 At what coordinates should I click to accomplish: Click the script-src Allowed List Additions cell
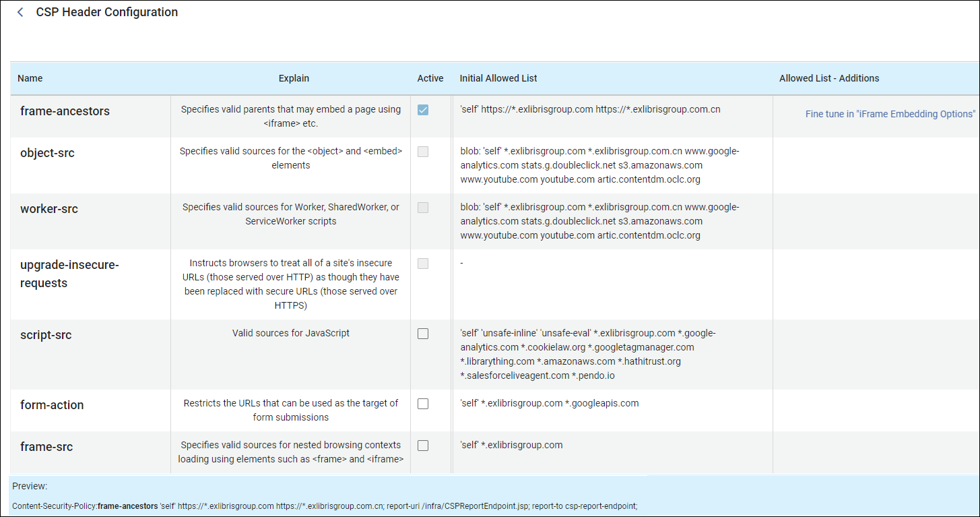pos(876,355)
